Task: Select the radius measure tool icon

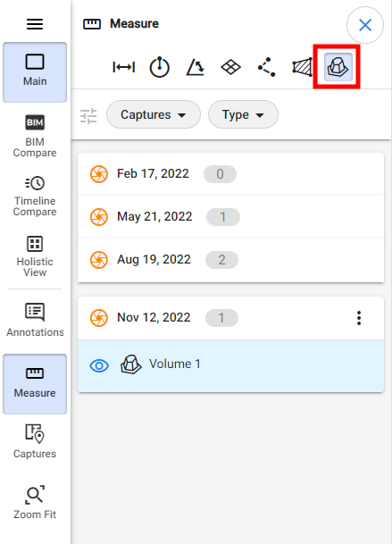Action: [x=160, y=67]
